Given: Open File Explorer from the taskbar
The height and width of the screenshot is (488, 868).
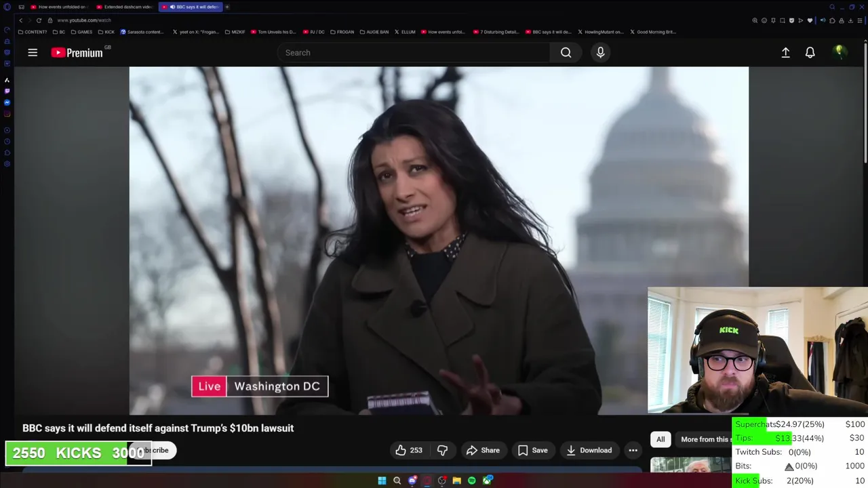Looking at the screenshot, I should (457, 481).
